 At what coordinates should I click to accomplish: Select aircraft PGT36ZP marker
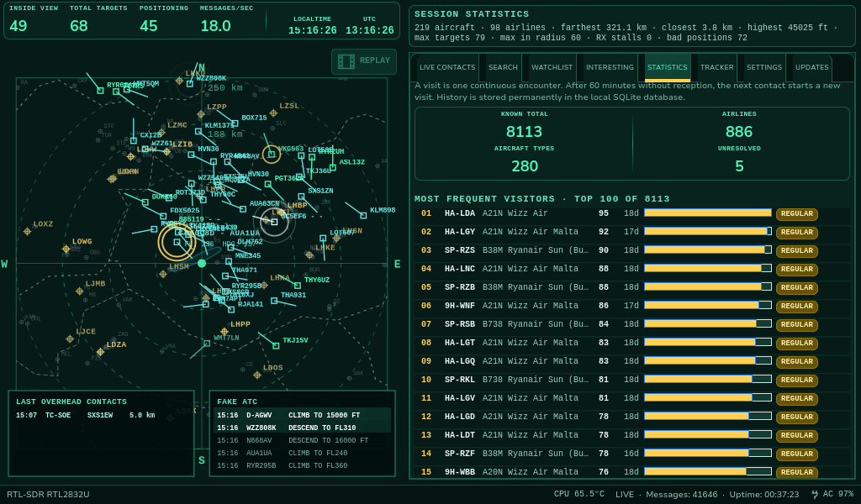267,184
